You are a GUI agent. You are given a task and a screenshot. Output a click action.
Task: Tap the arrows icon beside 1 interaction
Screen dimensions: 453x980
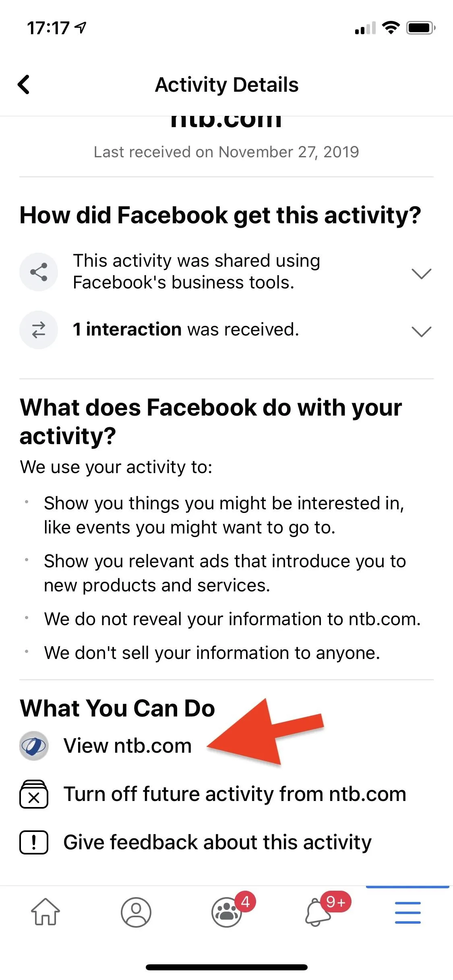tap(39, 330)
